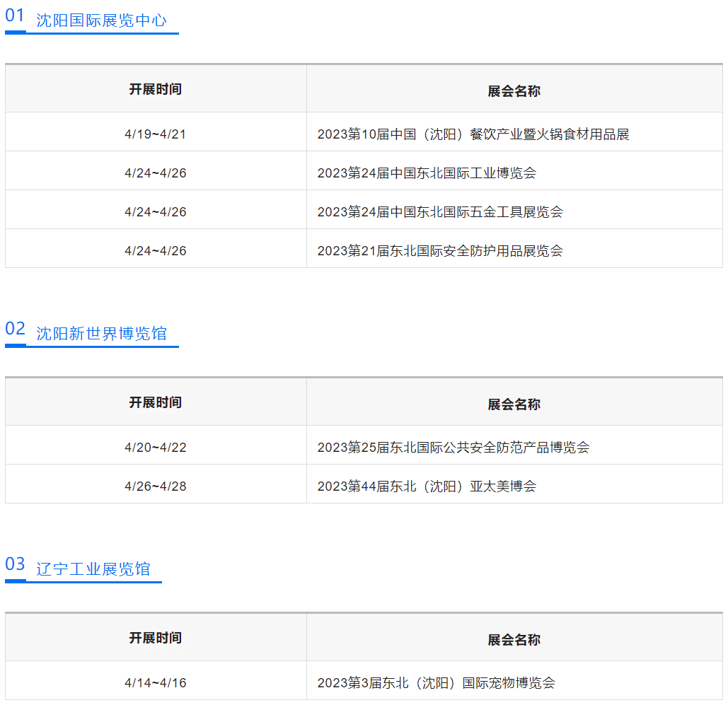Click the section number 03

click(x=15, y=564)
